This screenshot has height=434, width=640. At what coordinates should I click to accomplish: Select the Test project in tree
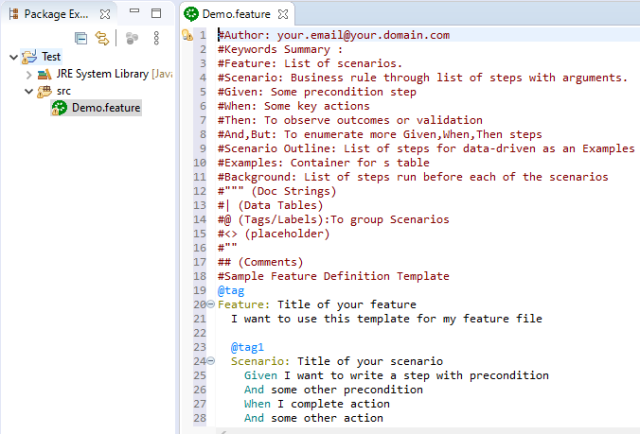51,57
